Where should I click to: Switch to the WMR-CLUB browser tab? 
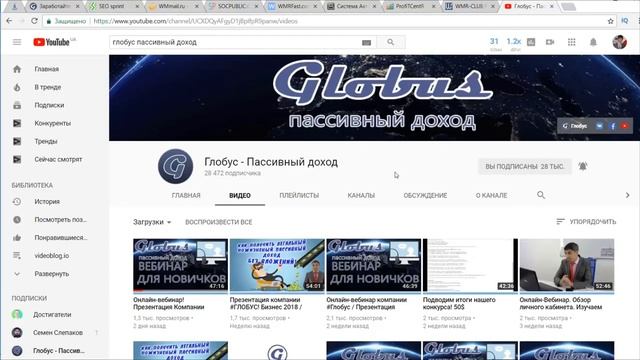click(470, 7)
